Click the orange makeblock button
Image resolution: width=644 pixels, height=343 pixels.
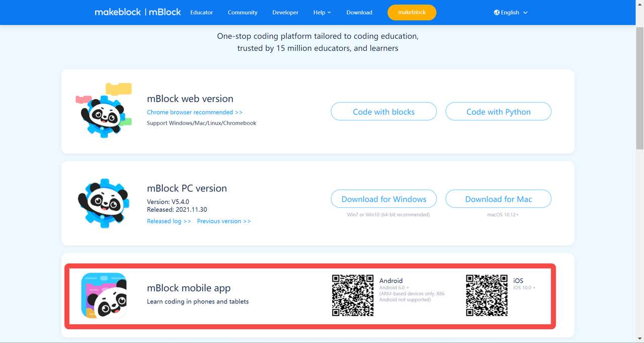[412, 13]
